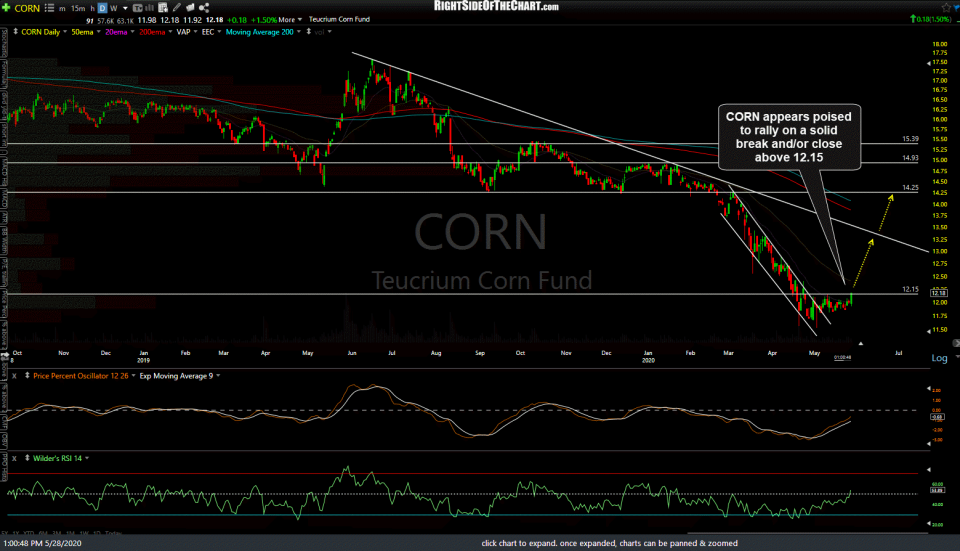The width and height of the screenshot is (960, 551).
Task: Open the 50ema indicator dropdown
Action: [99, 32]
